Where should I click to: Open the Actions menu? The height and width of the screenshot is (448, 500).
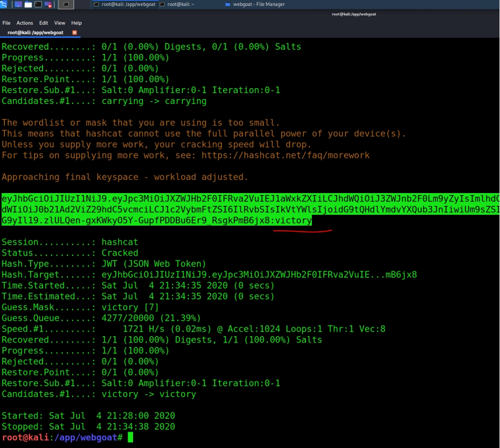pyautogui.click(x=25, y=23)
